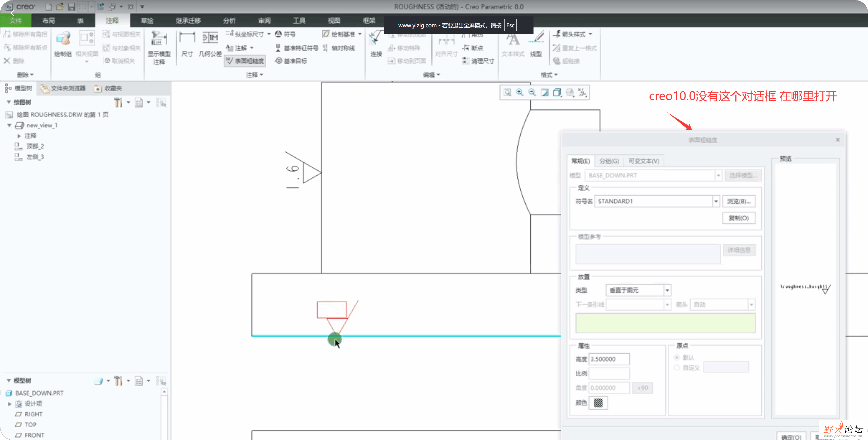Click the Height (高度) field showing 3.500000

tap(609, 359)
